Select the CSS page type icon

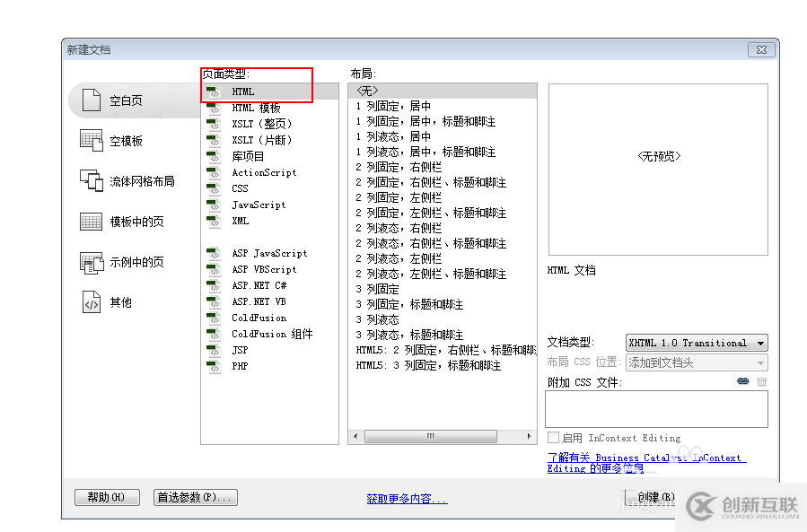click(x=213, y=188)
